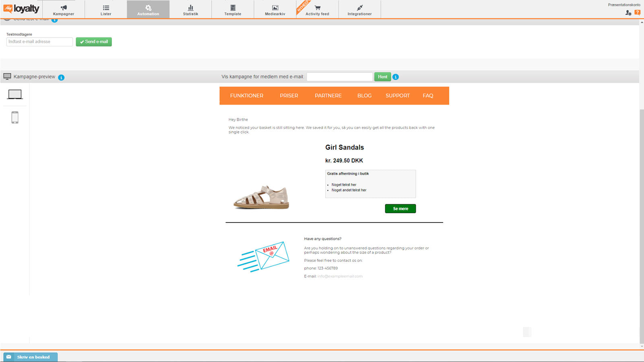Click the Hey loyalty logo

click(21, 8)
